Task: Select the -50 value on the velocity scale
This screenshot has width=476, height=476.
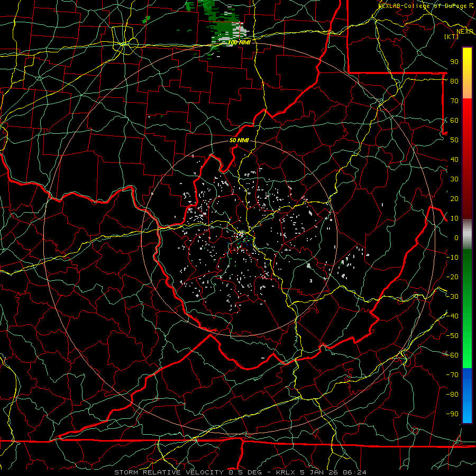Action: (x=452, y=336)
